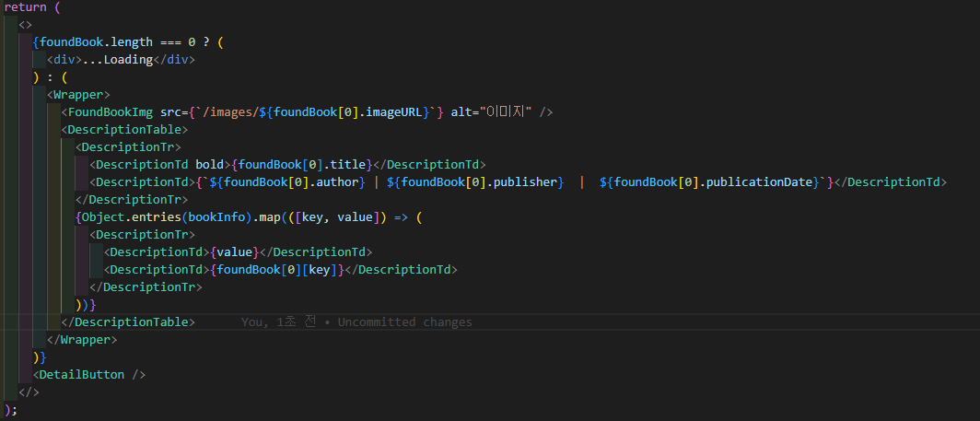Screen dimensions: 980x421
Task: Click the "))}" line closing the map
Action: tap(86, 305)
